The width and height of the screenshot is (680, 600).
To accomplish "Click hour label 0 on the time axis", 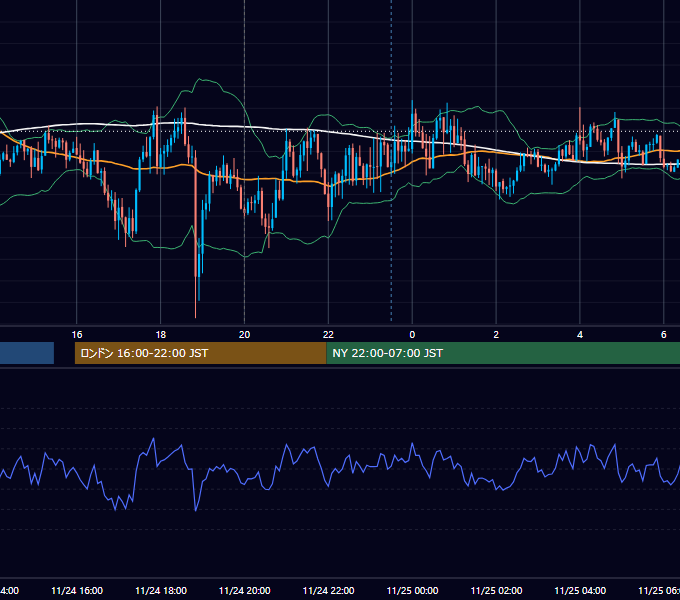I will [x=412, y=335].
